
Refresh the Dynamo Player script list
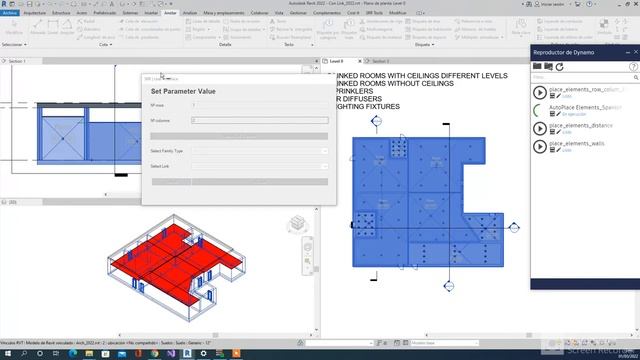560,67
